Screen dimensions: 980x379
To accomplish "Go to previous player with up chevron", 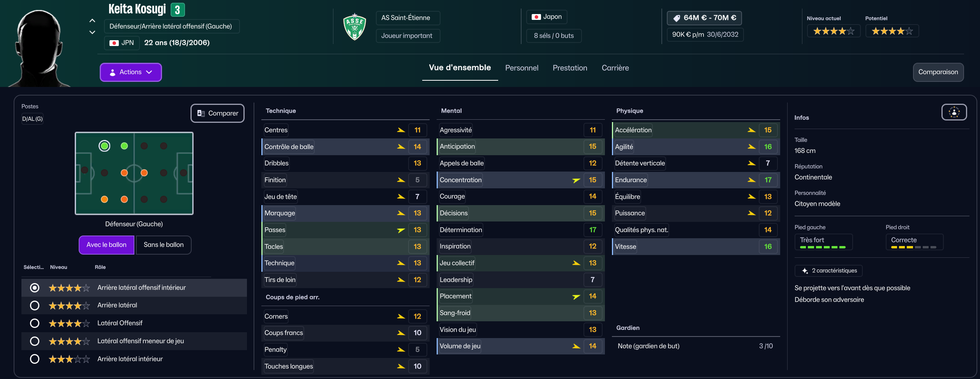I will (92, 21).
